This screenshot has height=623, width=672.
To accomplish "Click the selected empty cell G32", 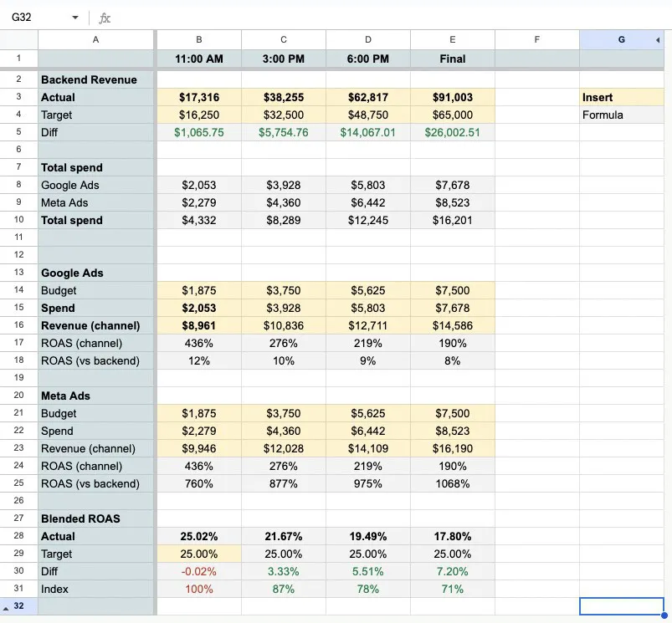I will 621,606.
